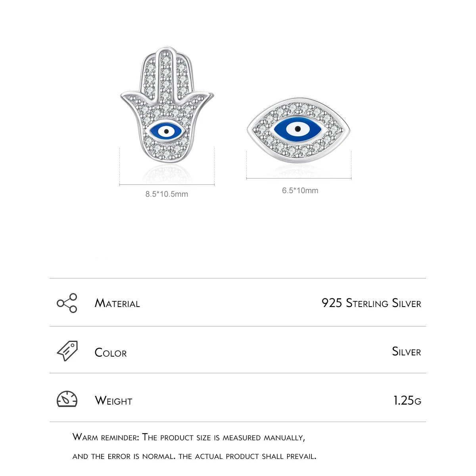Click the 8.5*10.5mm dimension label

point(167,194)
